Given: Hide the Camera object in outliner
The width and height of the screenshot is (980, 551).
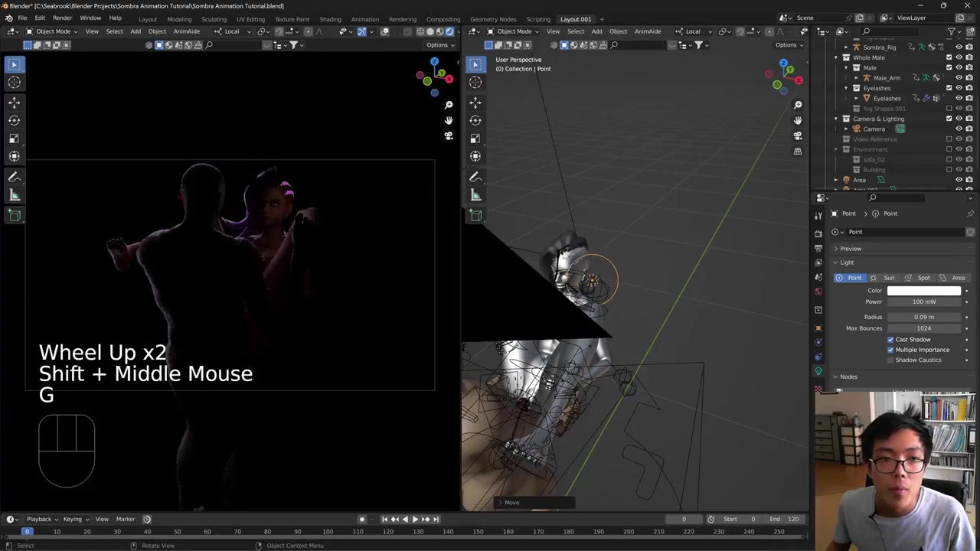Looking at the screenshot, I should pos(959,129).
